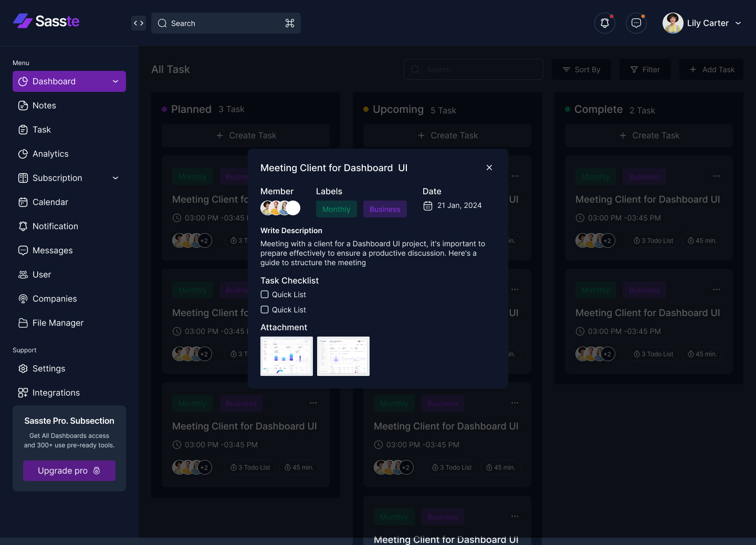
Task: Expand the Subscription menu chevron
Action: tap(115, 178)
